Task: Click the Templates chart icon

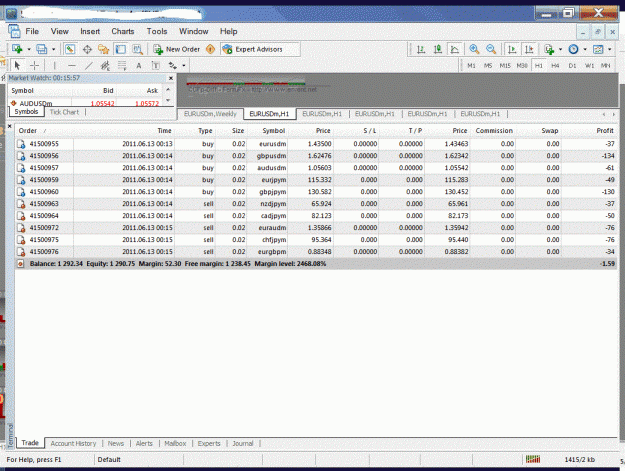Action: (x=598, y=49)
